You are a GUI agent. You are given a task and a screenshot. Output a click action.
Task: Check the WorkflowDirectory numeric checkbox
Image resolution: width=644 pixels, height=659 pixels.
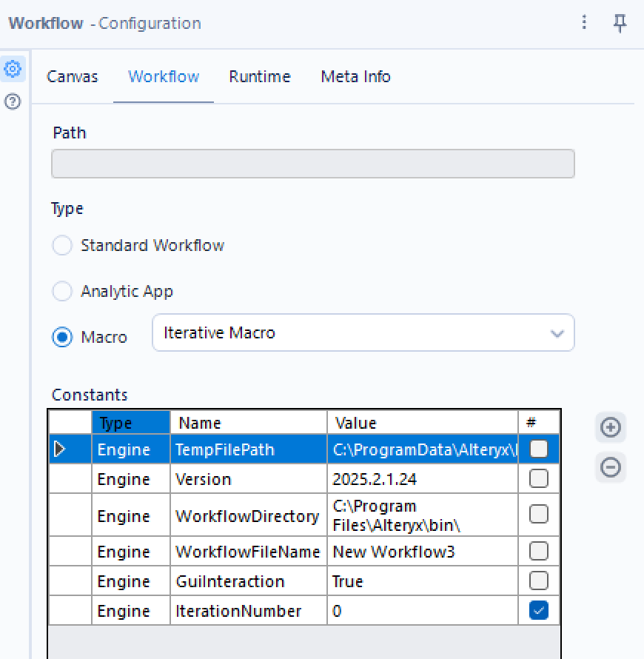coord(539,515)
